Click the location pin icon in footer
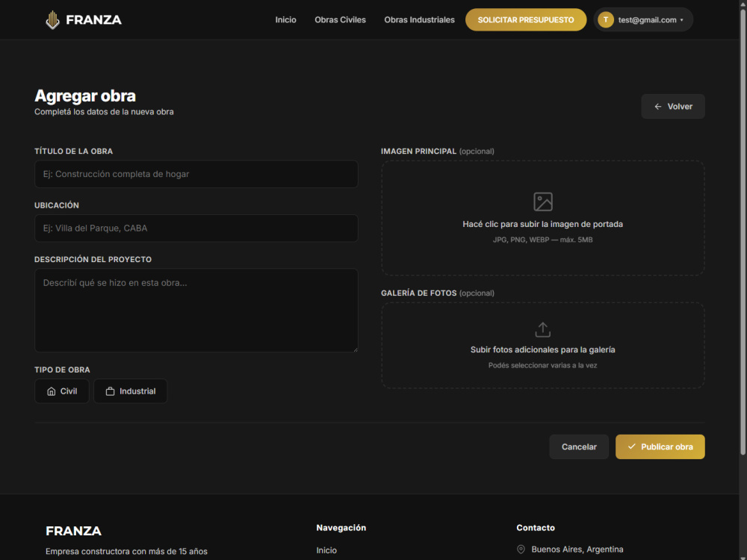The height and width of the screenshot is (560, 747). [x=521, y=550]
